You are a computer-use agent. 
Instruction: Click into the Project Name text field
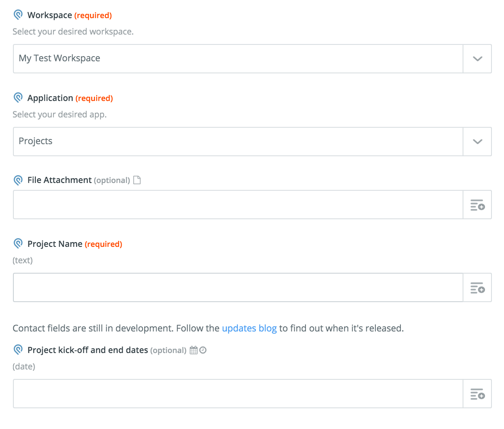(x=238, y=287)
